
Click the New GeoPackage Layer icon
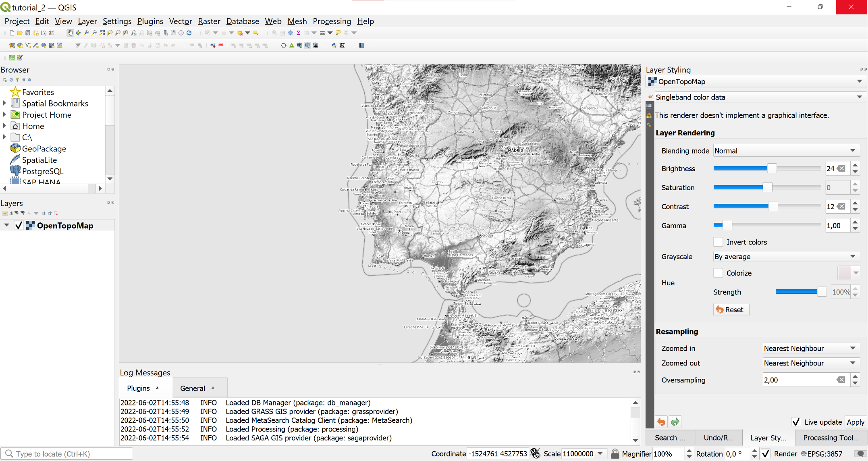pos(20,46)
